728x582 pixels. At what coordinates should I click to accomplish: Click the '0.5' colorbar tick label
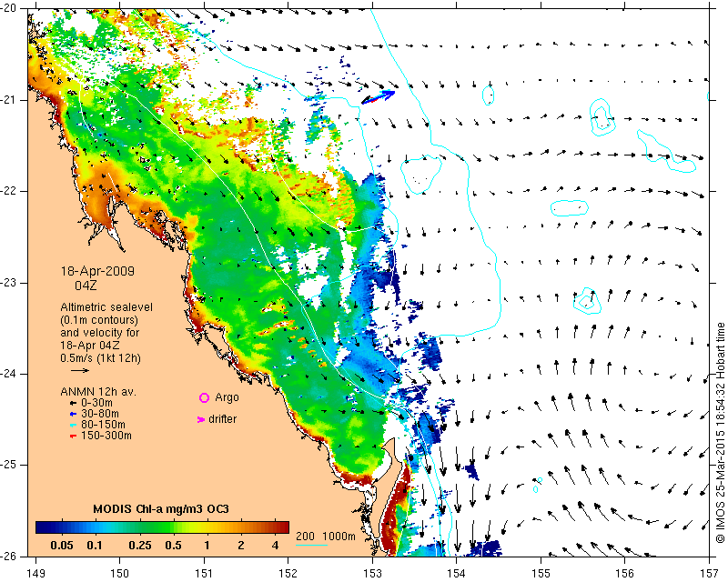173,546
